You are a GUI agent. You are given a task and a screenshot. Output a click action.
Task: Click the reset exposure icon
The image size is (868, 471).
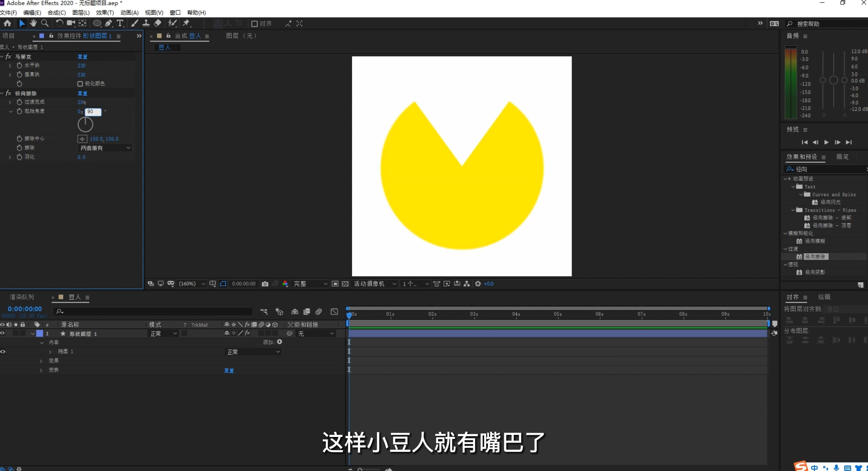(x=478, y=284)
